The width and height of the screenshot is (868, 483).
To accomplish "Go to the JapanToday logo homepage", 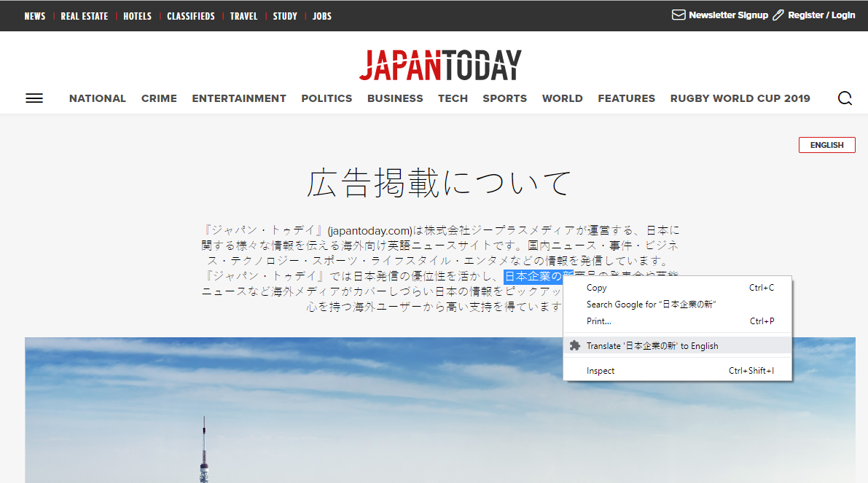I will coord(440,65).
